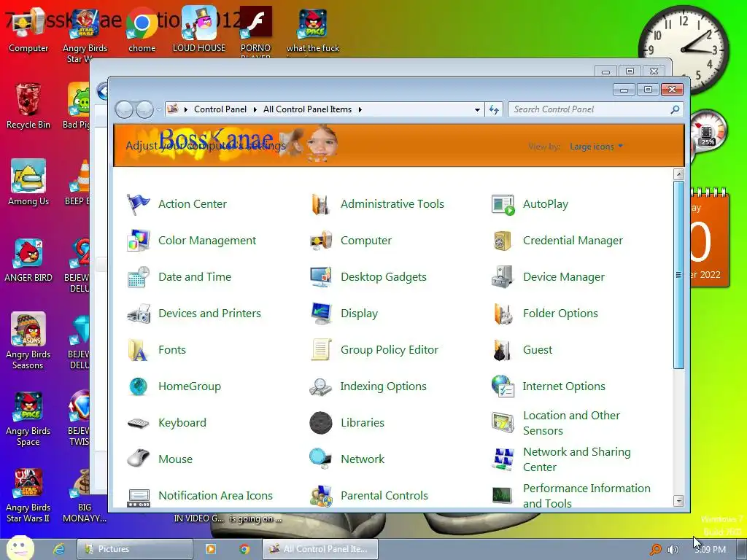Open the Date and Time calendar icon
747x560 pixels.
[x=138, y=277]
